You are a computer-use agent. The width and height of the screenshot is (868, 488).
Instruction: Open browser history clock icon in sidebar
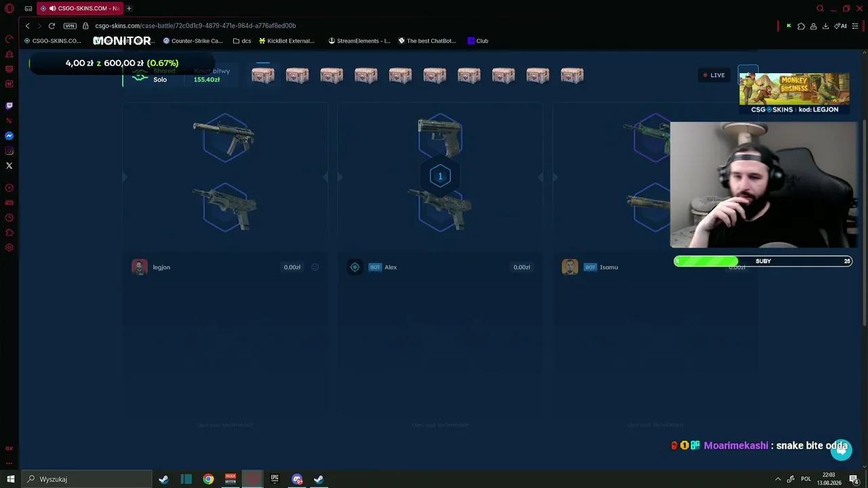[9, 218]
